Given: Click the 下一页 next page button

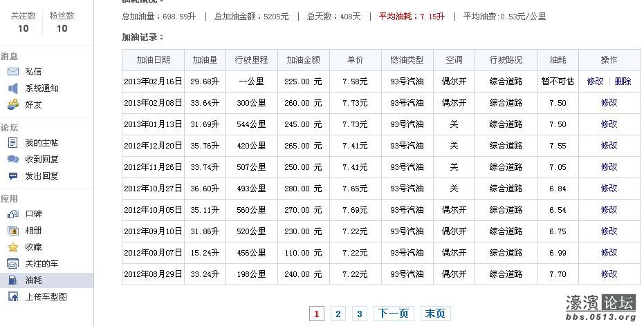Looking at the screenshot, I should click(x=394, y=314).
